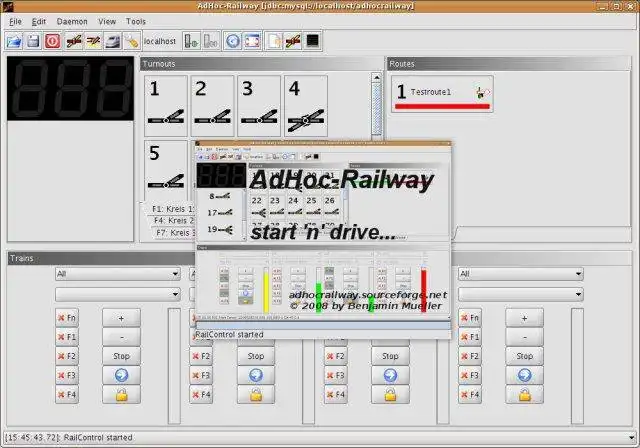This screenshot has width=640, height=448.
Task: Click the blue circular refresh toolbar icon
Action: tap(233, 41)
